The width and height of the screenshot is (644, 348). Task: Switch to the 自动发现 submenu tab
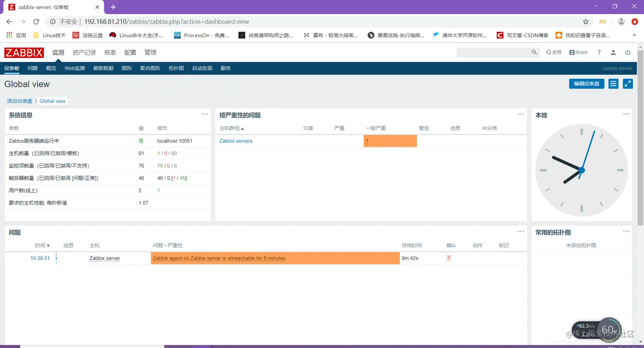coord(202,68)
